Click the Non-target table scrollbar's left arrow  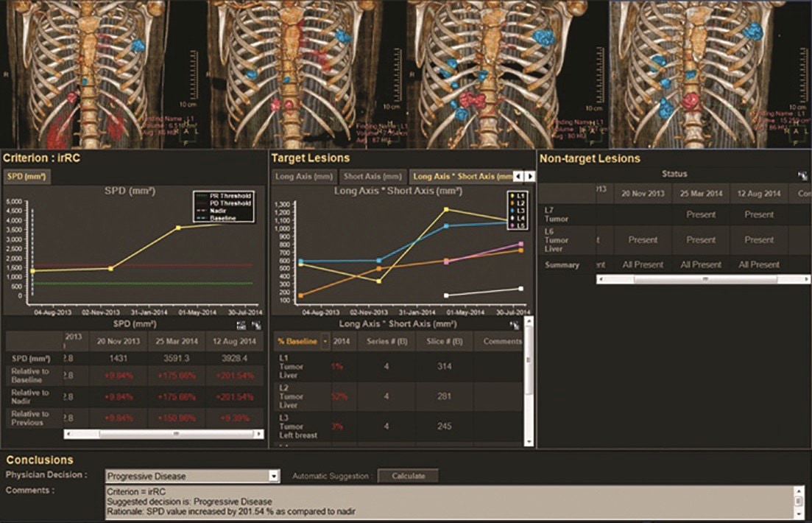(x=601, y=280)
